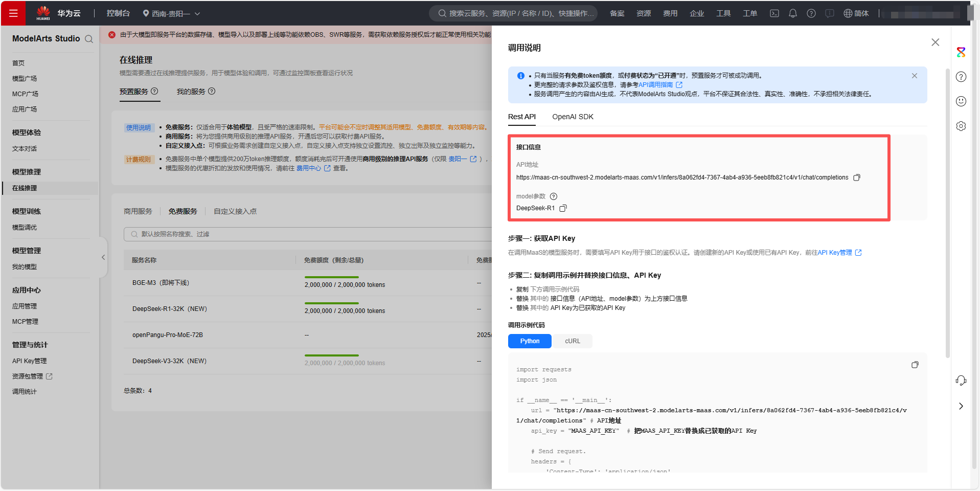
Task: Open the smiley satisfaction feedback icon
Action: 961,101
